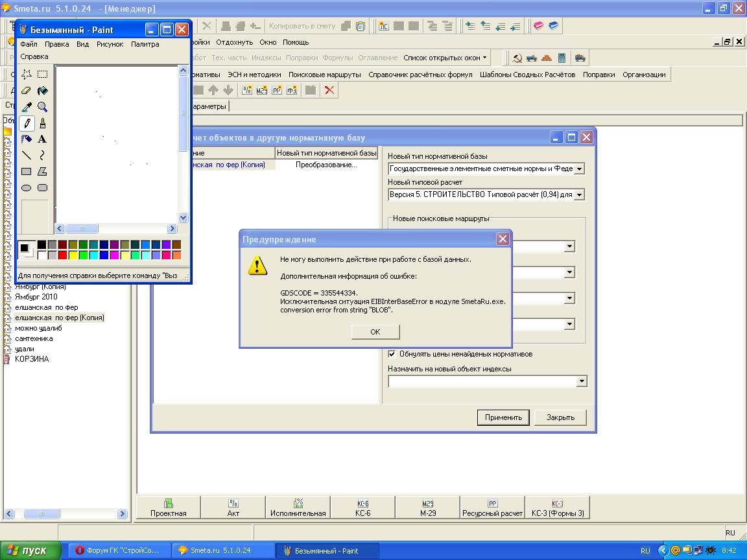The image size is (747, 560).
Task: Open the Помощь menu in Smeta
Action: [296, 42]
